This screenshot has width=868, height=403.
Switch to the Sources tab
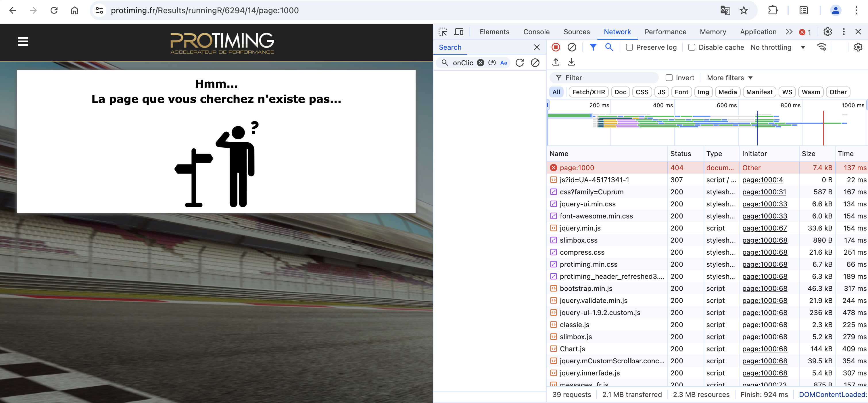577,32
